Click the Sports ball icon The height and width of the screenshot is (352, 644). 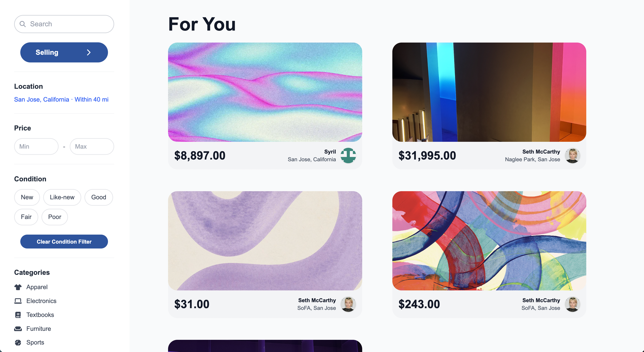tap(18, 342)
